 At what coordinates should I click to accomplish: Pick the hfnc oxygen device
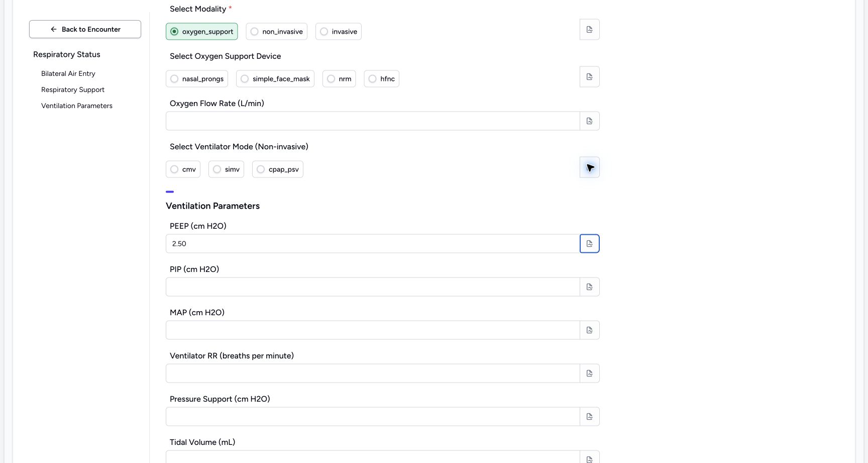click(382, 79)
